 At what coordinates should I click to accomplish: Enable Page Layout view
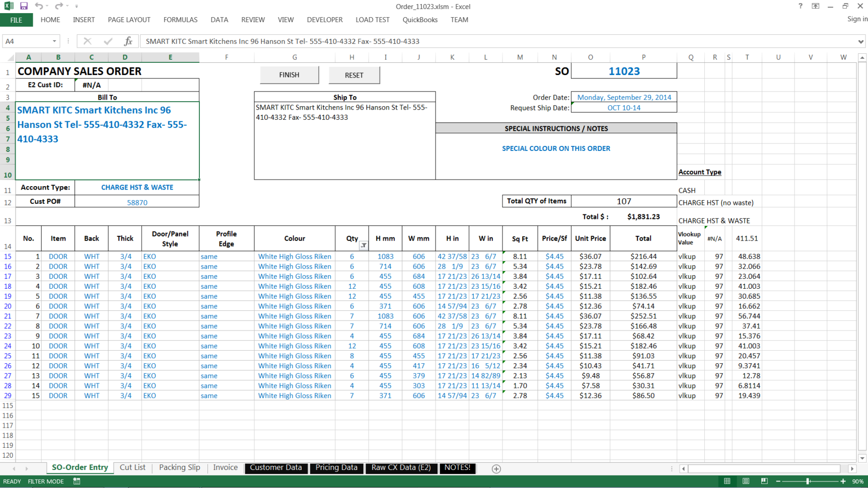click(746, 481)
